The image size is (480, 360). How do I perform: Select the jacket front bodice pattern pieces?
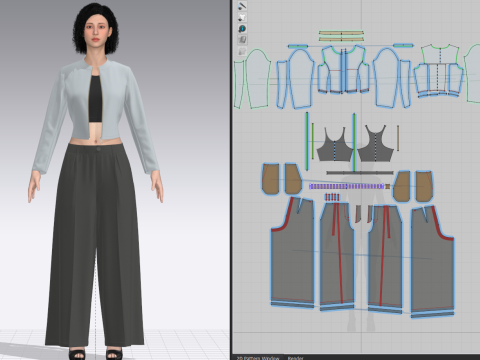pyautogui.click(x=343, y=70)
